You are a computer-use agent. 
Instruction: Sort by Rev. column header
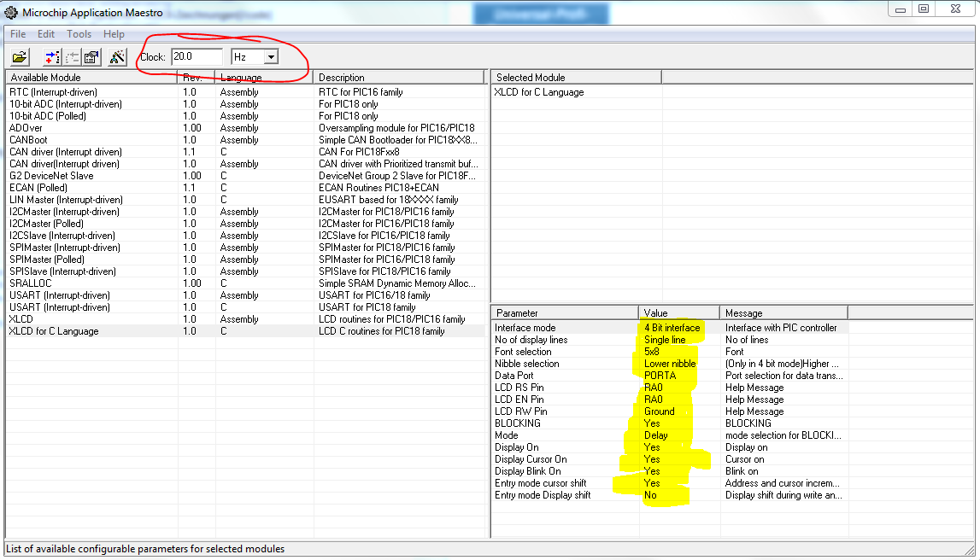(x=197, y=78)
